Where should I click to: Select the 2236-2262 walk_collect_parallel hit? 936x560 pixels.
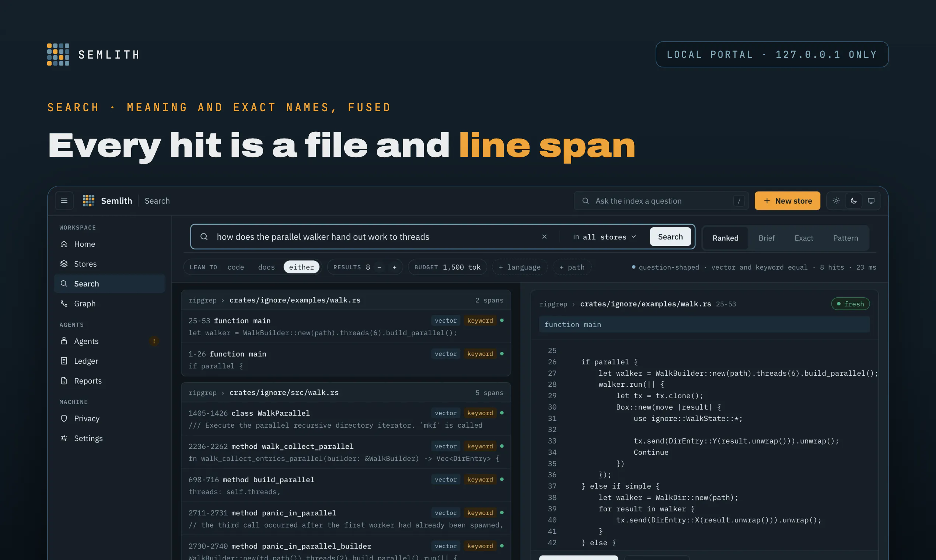pos(346,452)
